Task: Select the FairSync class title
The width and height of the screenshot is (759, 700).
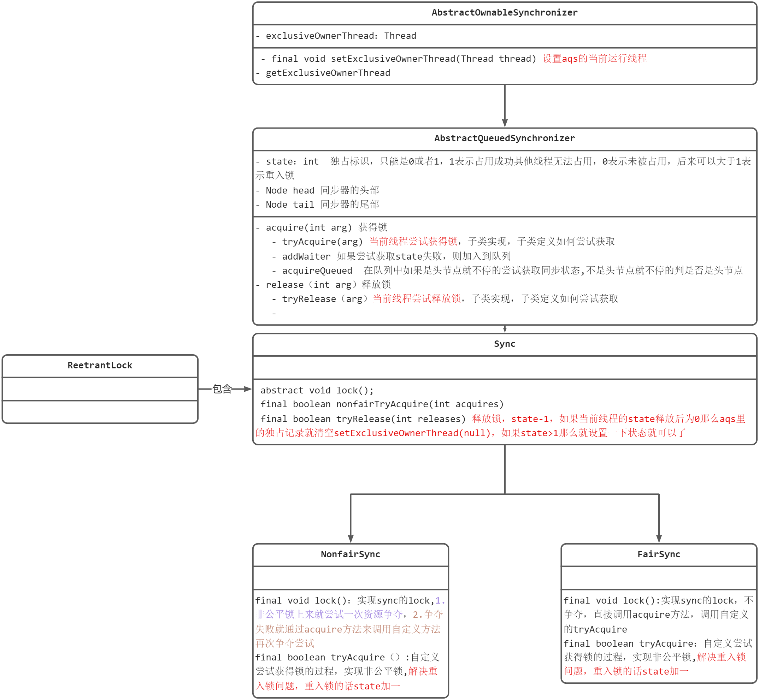Action: click(x=659, y=554)
